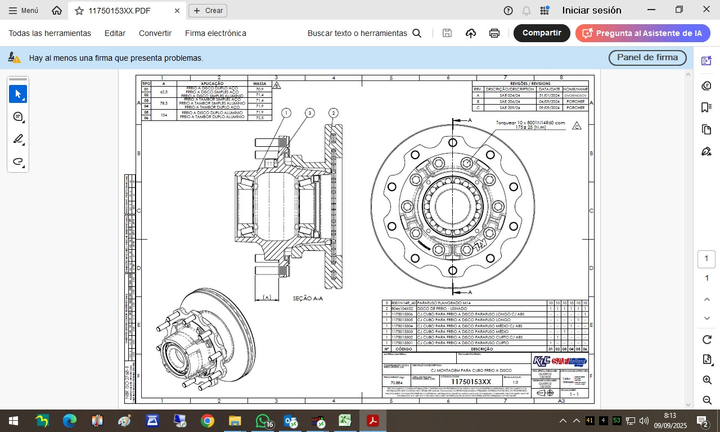Zoom in with the magnifier plus icon
This screenshot has height=432, width=720.
click(x=706, y=380)
